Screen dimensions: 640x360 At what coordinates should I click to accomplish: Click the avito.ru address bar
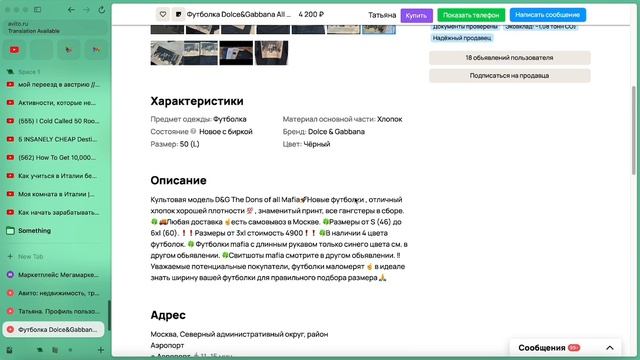[x=55, y=27]
